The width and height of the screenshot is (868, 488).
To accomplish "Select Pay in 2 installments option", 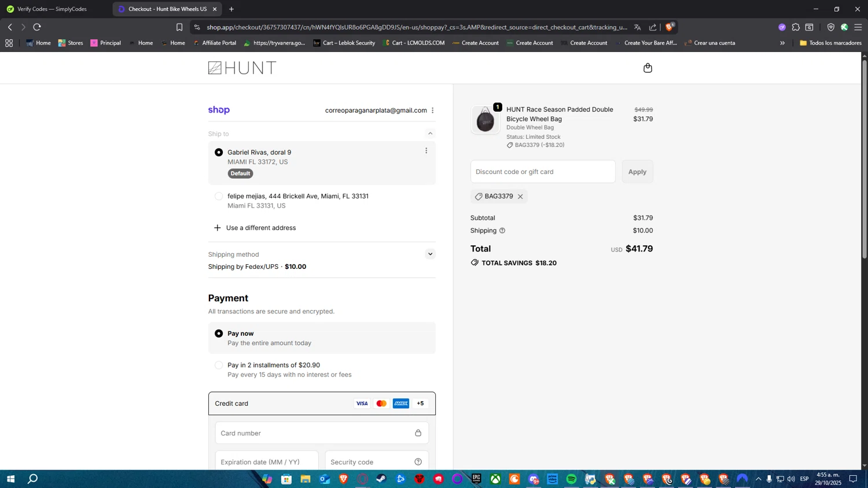I will 219,365.
